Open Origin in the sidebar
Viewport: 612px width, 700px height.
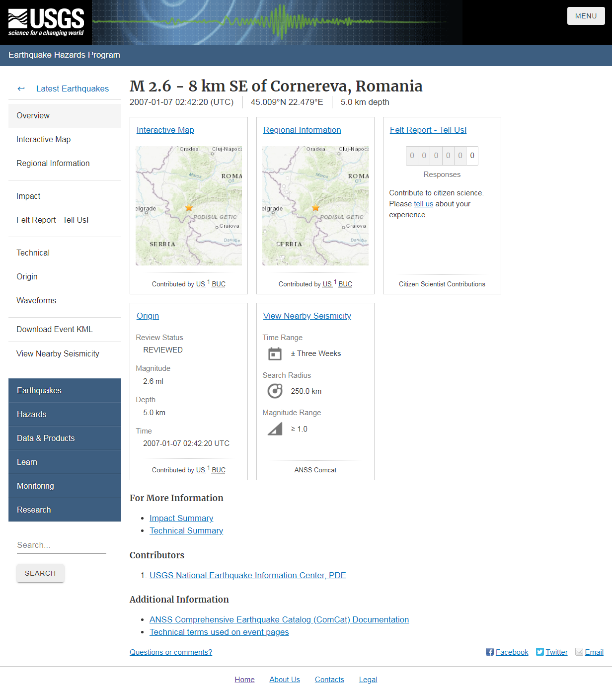pyautogui.click(x=65, y=276)
